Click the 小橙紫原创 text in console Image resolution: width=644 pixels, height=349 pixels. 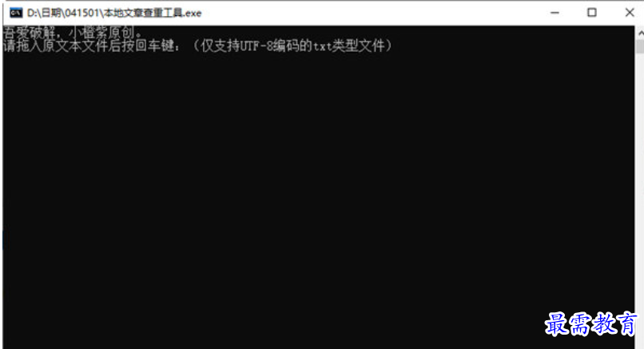tap(101, 33)
